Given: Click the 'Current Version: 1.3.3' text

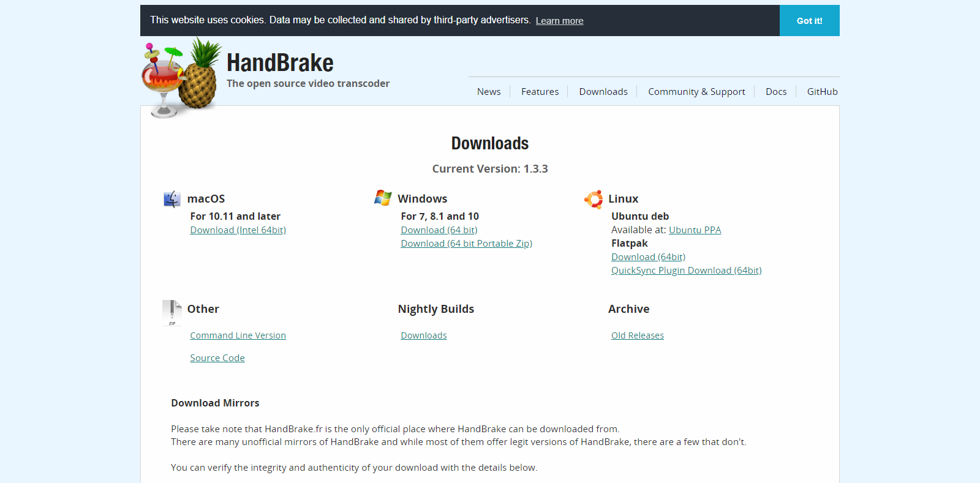Looking at the screenshot, I should (x=490, y=169).
